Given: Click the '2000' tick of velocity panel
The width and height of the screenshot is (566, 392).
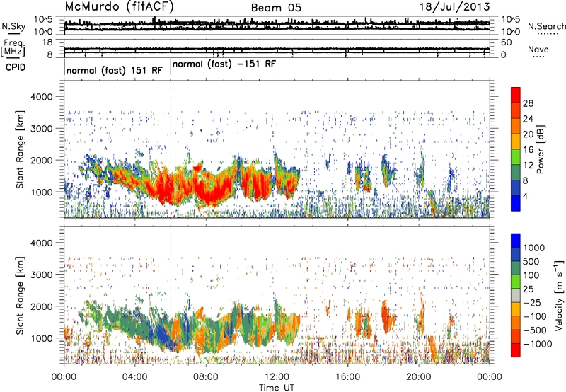Looking at the screenshot, I should pyautogui.click(x=42, y=306).
